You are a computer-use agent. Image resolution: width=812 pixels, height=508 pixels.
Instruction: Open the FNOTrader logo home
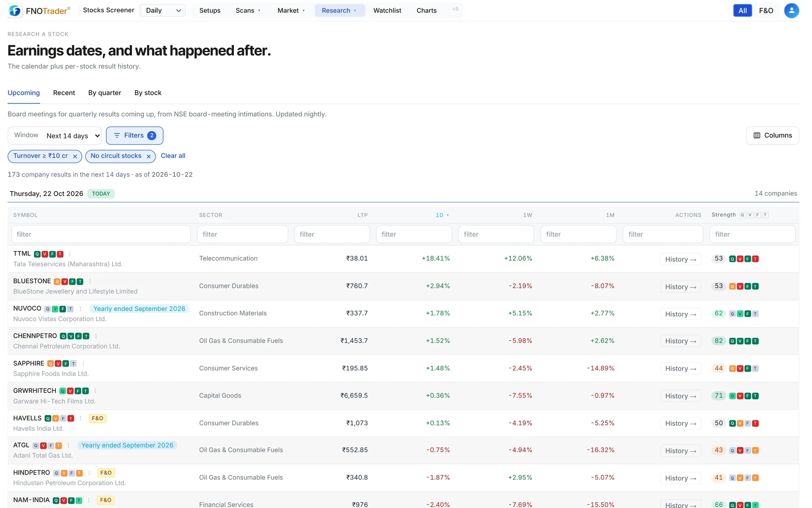pos(39,11)
